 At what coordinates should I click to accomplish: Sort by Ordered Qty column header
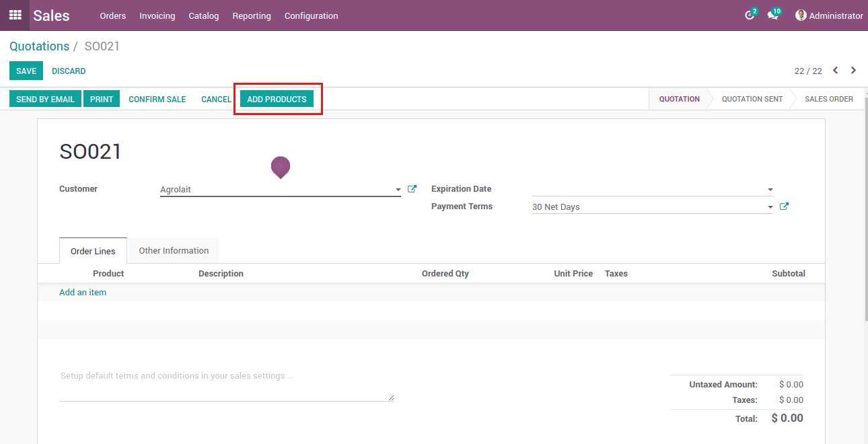pos(445,273)
